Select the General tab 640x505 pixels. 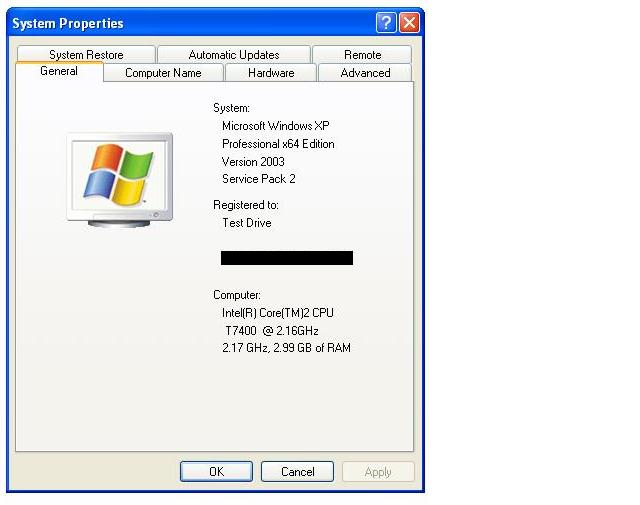pos(59,71)
